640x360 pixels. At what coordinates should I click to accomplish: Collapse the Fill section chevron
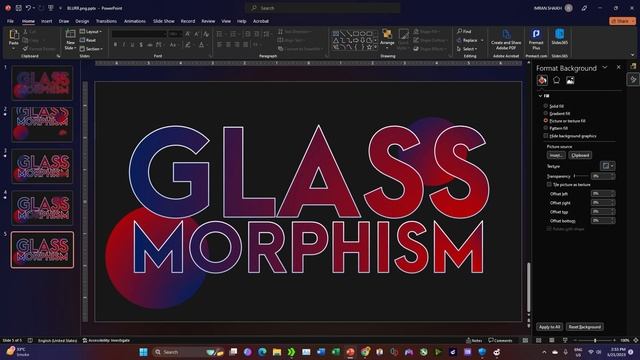[x=540, y=96]
